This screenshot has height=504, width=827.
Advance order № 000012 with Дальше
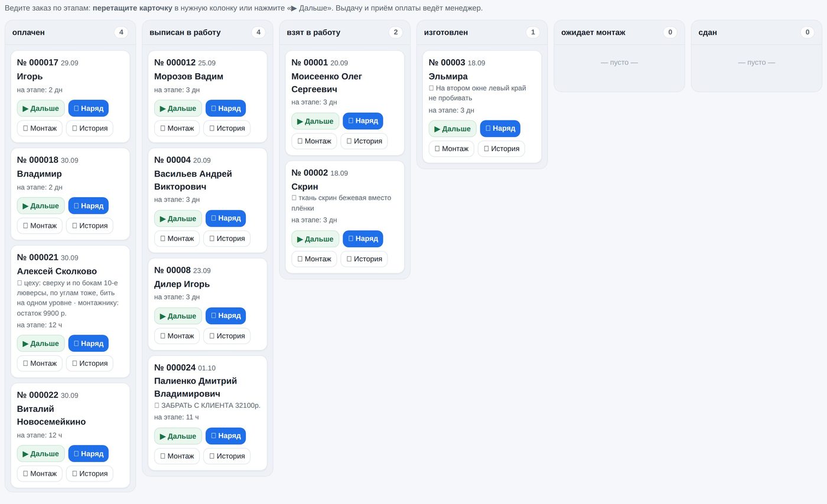click(178, 108)
